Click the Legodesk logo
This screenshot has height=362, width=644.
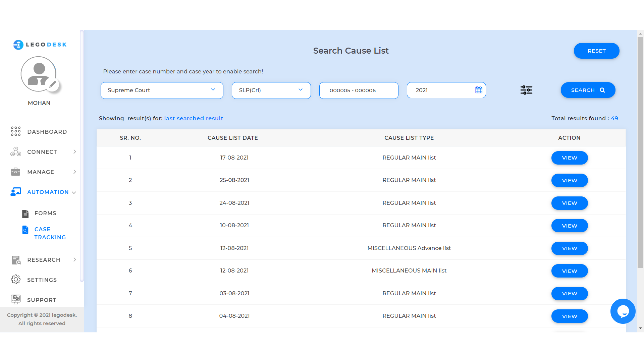40,45
